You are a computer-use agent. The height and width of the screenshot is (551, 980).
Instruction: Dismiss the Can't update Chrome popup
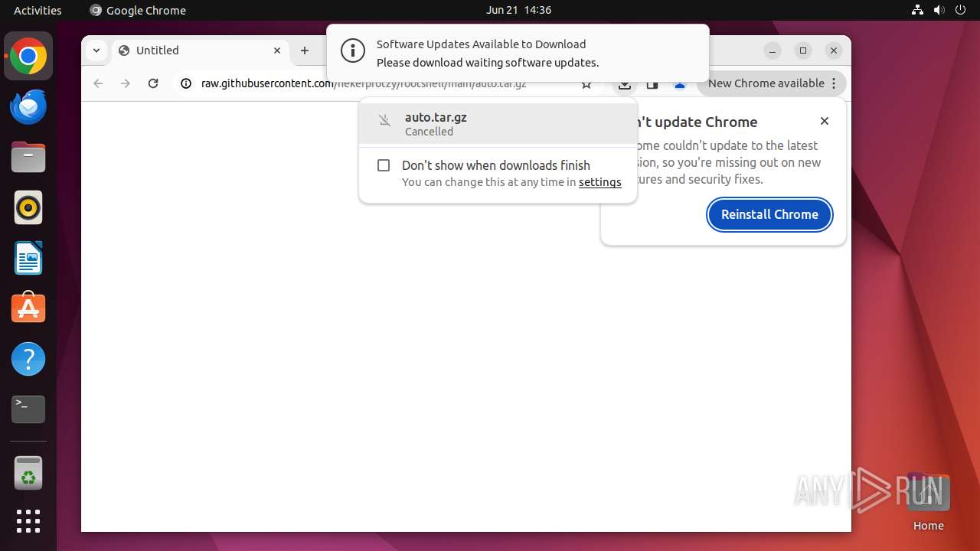pos(825,121)
